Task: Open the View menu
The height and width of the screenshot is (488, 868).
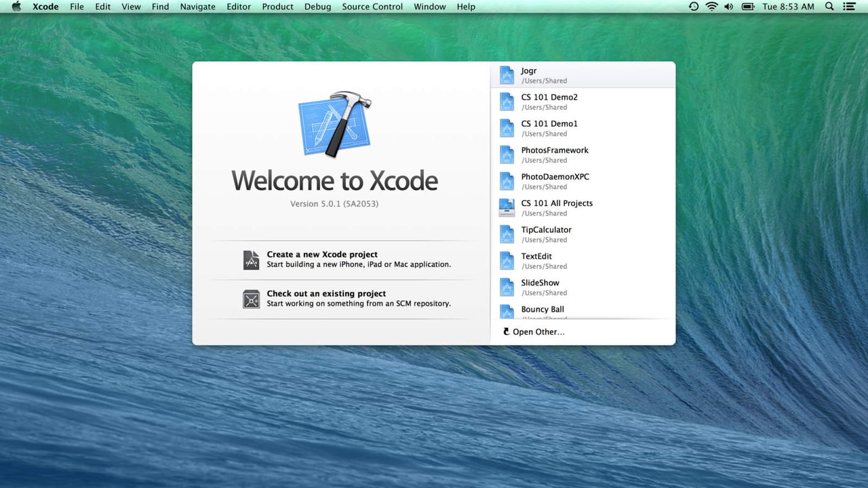Action: pyautogui.click(x=131, y=7)
